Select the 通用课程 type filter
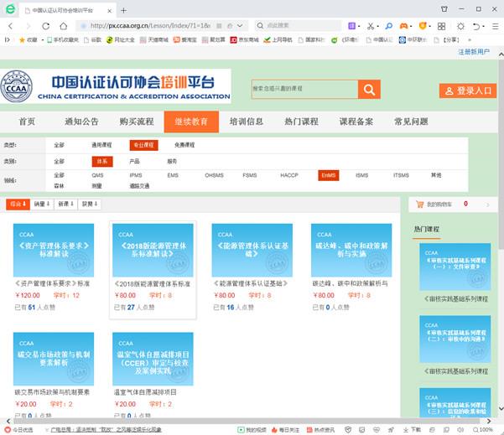The width and height of the screenshot is (504, 435). pyautogui.click(x=101, y=145)
